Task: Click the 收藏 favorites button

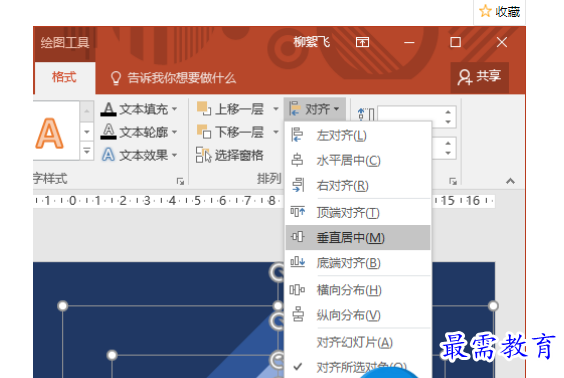Action: pyautogui.click(x=499, y=12)
